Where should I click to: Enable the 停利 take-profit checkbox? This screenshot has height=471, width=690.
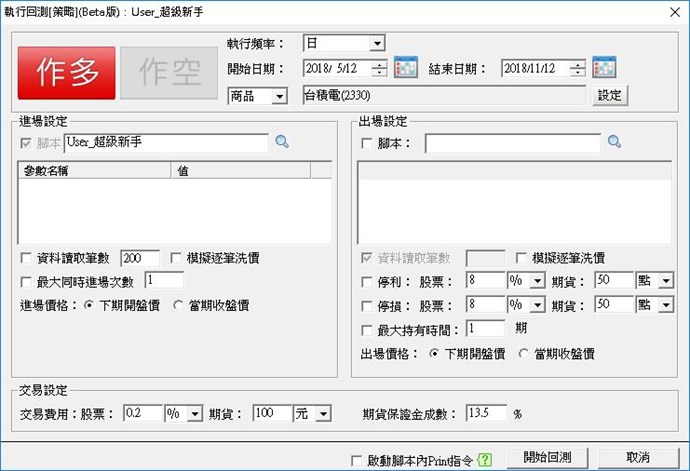tap(366, 282)
